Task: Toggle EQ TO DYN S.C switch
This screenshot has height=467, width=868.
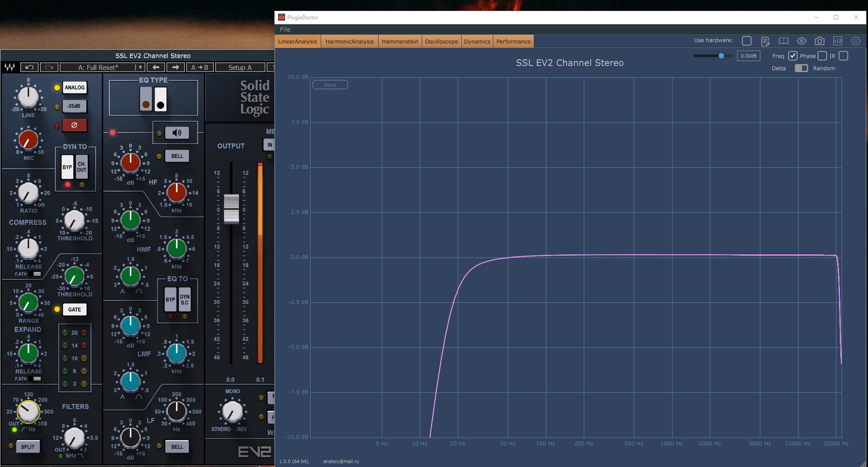Action: pos(184,300)
